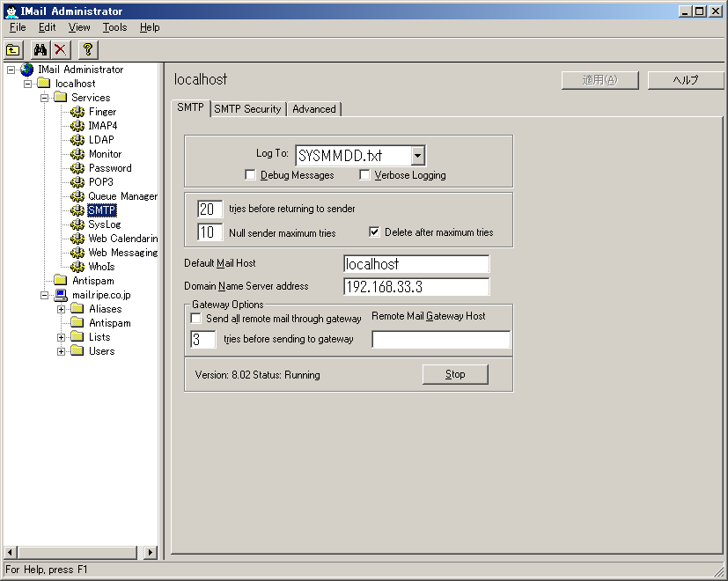Click the POP3 service gear icon
Screen dimensions: 728x581
click(x=77, y=182)
